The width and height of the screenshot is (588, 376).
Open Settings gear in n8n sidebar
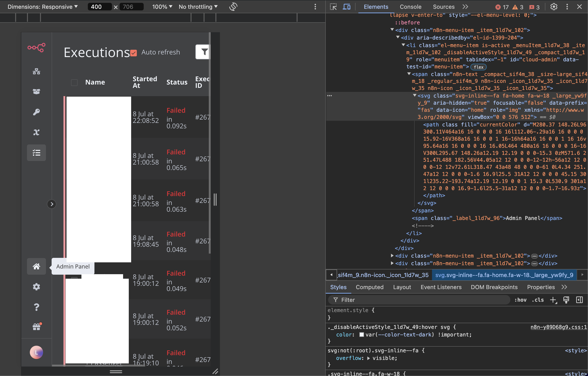(x=36, y=286)
